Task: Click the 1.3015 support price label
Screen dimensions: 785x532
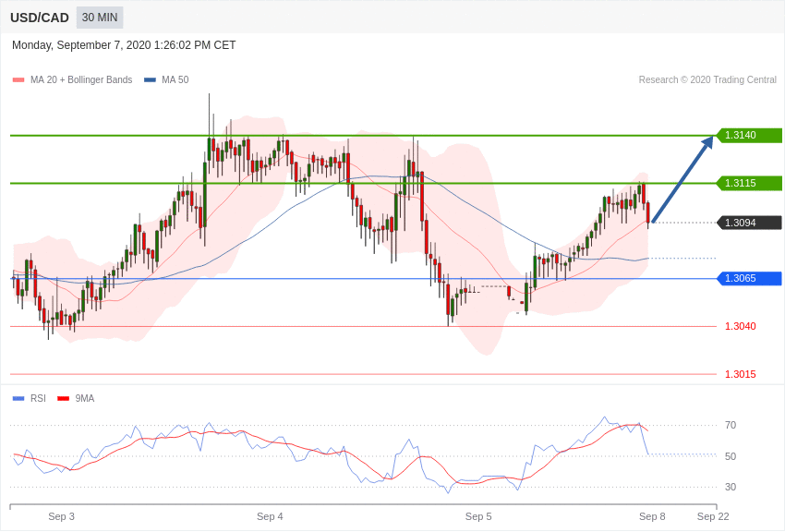Action: coord(741,374)
